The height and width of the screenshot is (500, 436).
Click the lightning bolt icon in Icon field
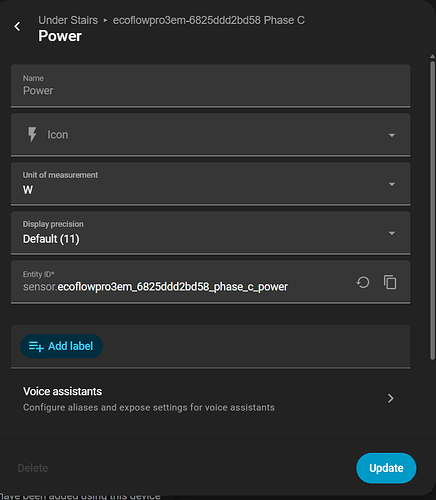click(x=32, y=134)
